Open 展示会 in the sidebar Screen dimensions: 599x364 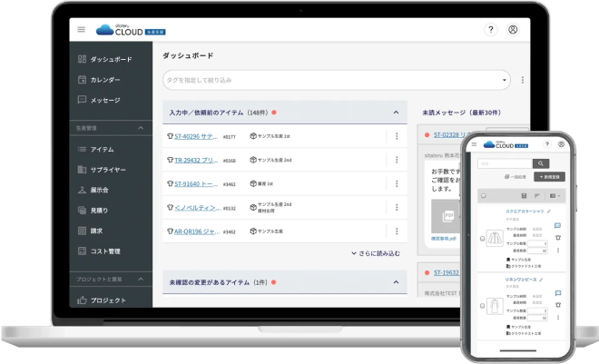(x=93, y=190)
